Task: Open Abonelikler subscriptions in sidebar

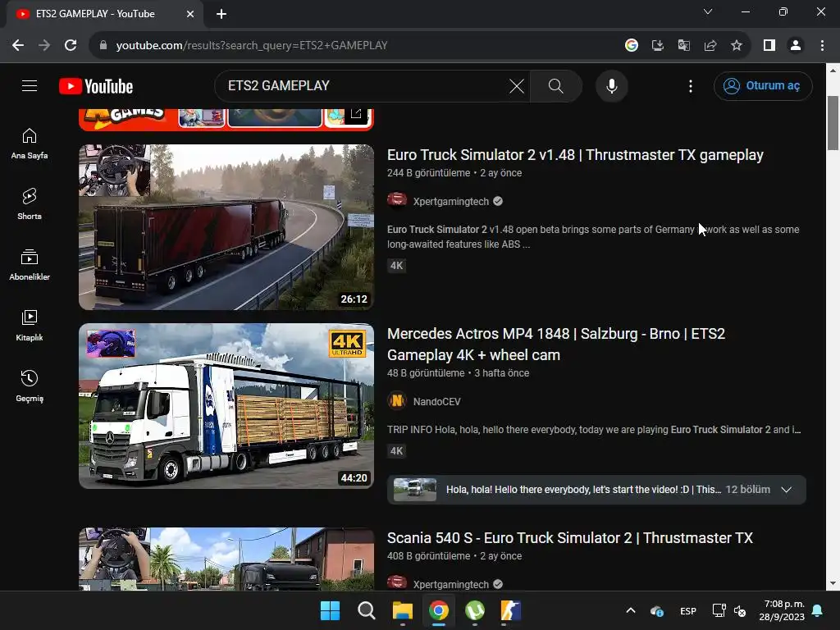Action: coord(30,265)
